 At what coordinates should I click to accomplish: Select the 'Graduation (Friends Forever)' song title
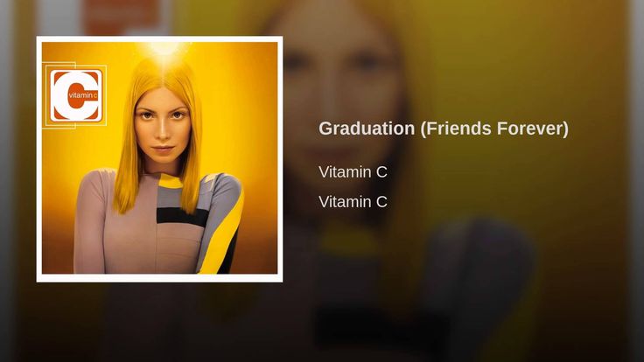click(444, 129)
